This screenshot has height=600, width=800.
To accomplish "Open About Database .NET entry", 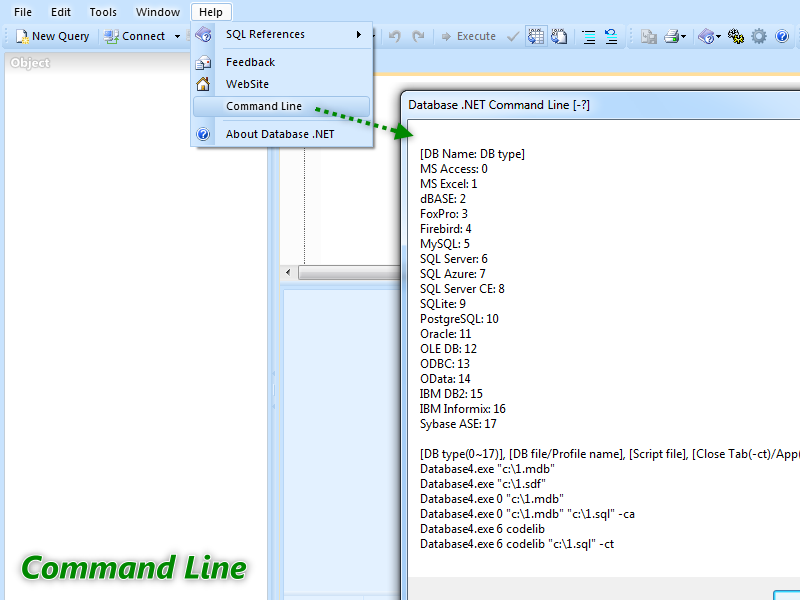I will (282, 134).
